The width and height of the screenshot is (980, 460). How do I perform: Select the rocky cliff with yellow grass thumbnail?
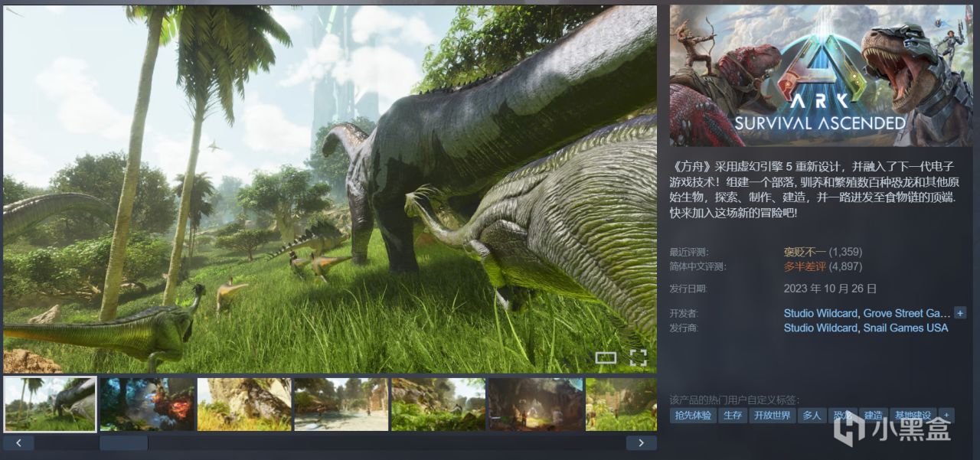pos(244,404)
